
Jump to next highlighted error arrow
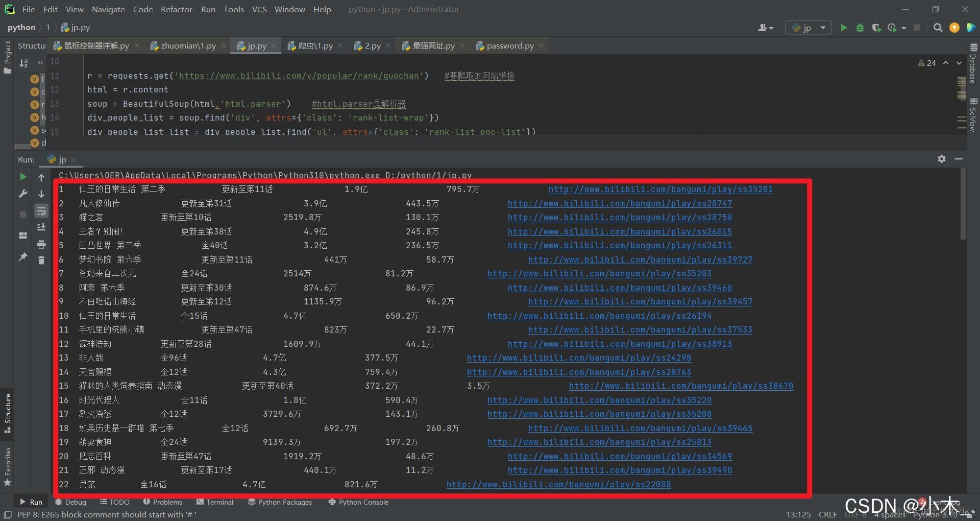[959, 63]
